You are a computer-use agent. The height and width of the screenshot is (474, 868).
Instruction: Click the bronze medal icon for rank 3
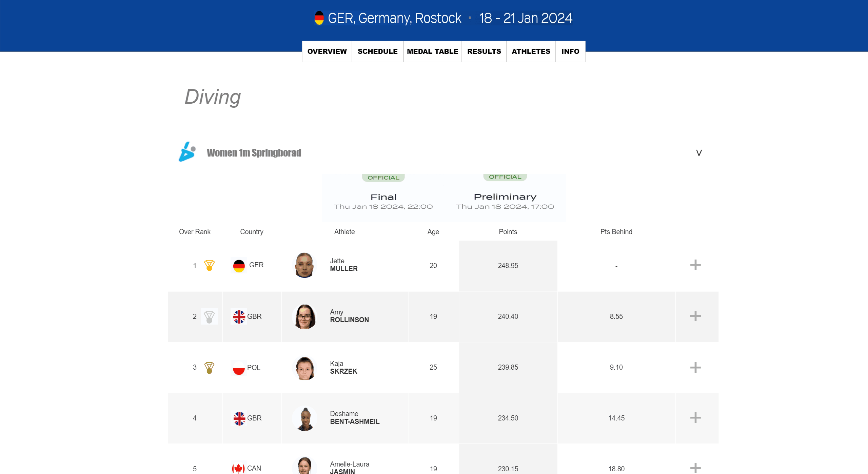tap(209, 368)
